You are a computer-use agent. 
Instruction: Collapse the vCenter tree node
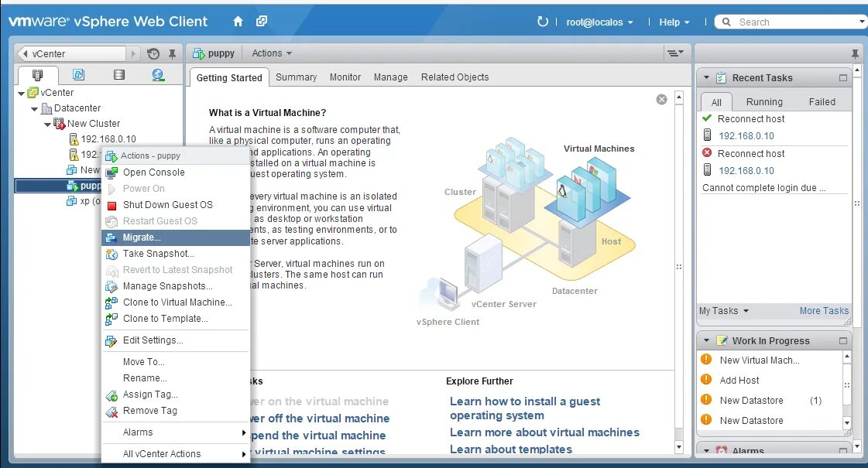[21, 94]
